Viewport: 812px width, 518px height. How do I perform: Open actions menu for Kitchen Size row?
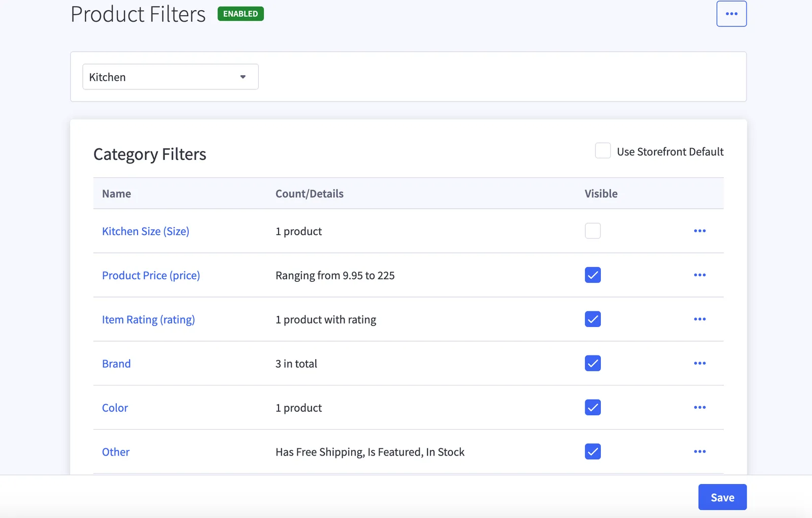[700, 231]
